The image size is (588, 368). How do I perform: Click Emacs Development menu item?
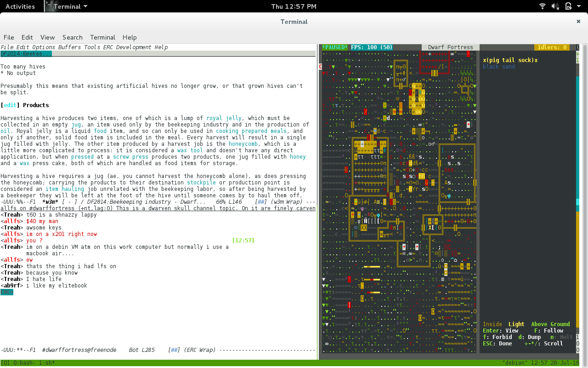pyautogui.click(x=134, y=47)
